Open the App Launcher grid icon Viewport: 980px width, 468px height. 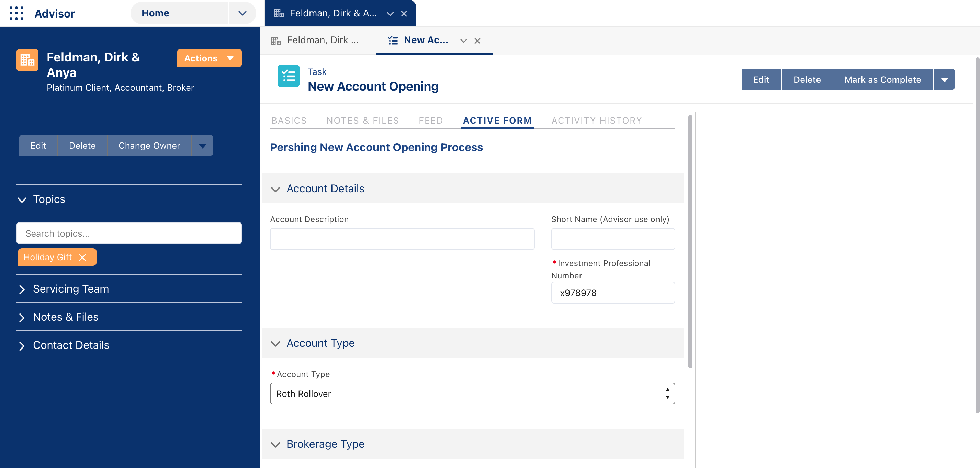pyautogui.click(x=16, y=13)
